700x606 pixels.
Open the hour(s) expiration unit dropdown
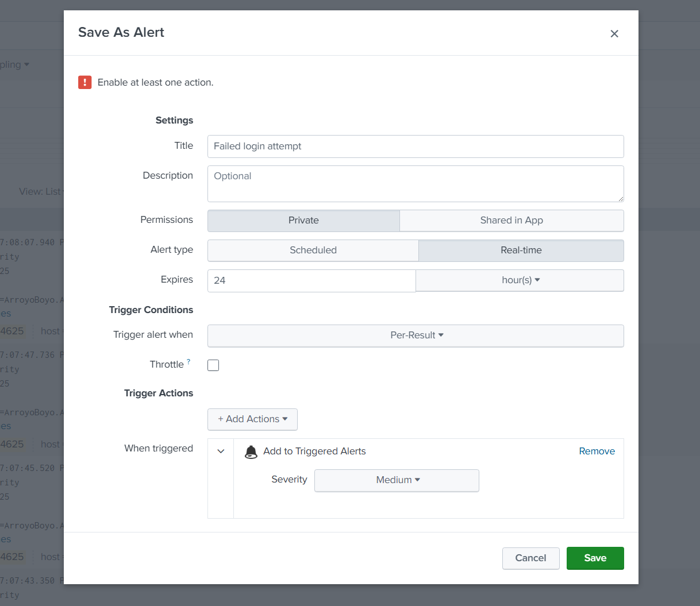[519, 280]
